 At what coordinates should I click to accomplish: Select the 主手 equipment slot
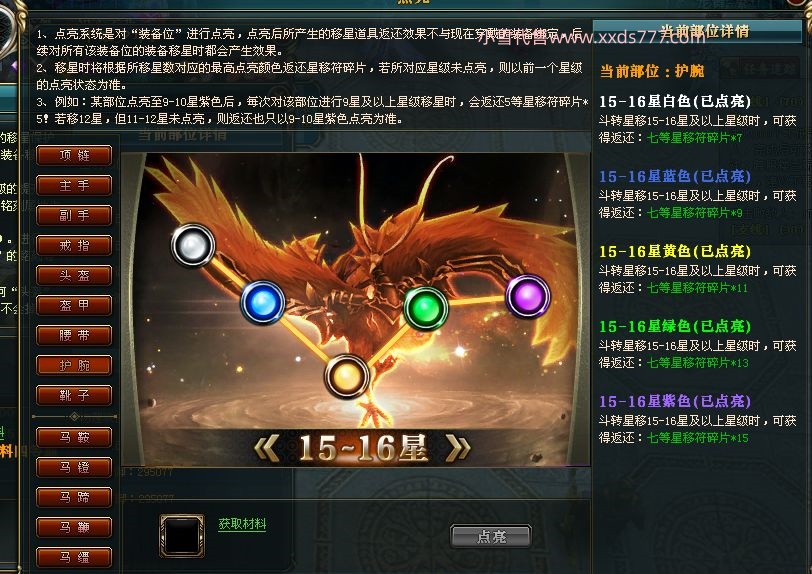click(74, 185)
